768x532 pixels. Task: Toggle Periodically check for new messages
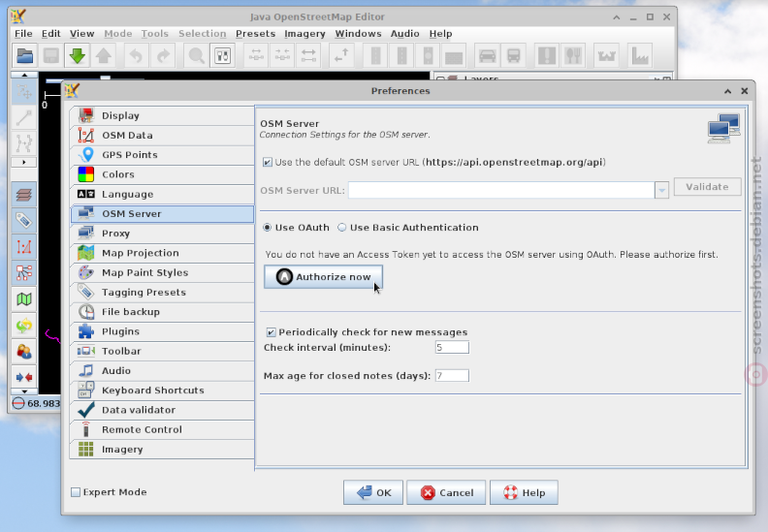point(271,332)
